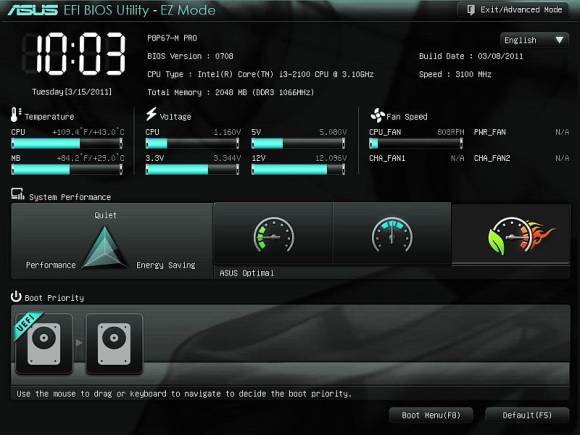
Task: Click the CPU temperature bar
Action: coord(67,143)
